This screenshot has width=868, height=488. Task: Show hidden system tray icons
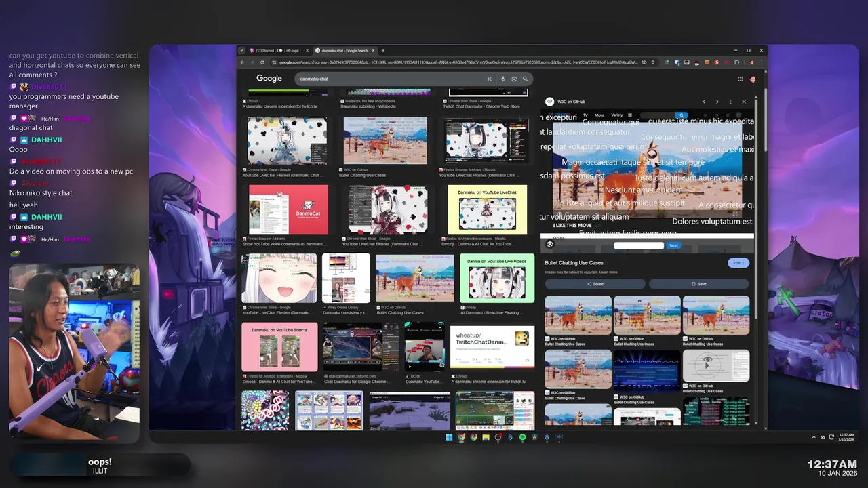coord(815,437)
